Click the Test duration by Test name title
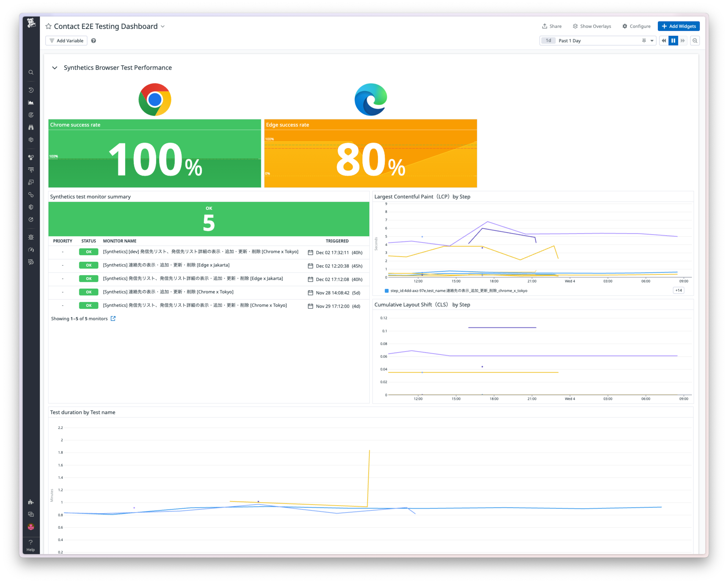This screenshot has height=583, width=728. pos(83,413)
